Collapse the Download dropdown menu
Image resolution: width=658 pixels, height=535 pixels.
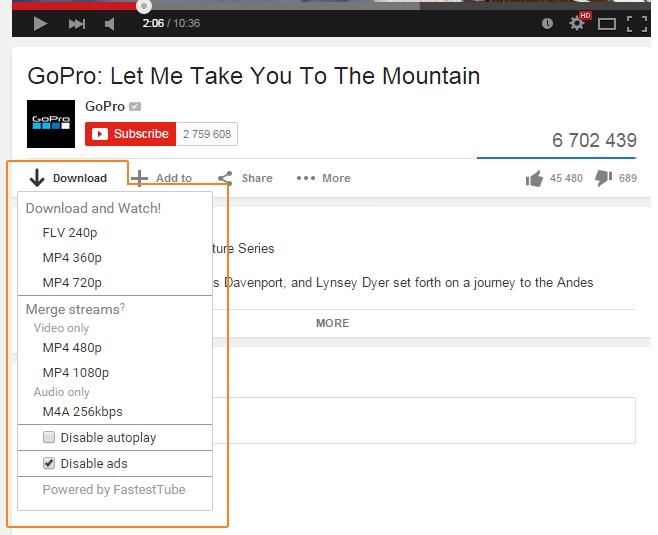click(x=68, y=178)
